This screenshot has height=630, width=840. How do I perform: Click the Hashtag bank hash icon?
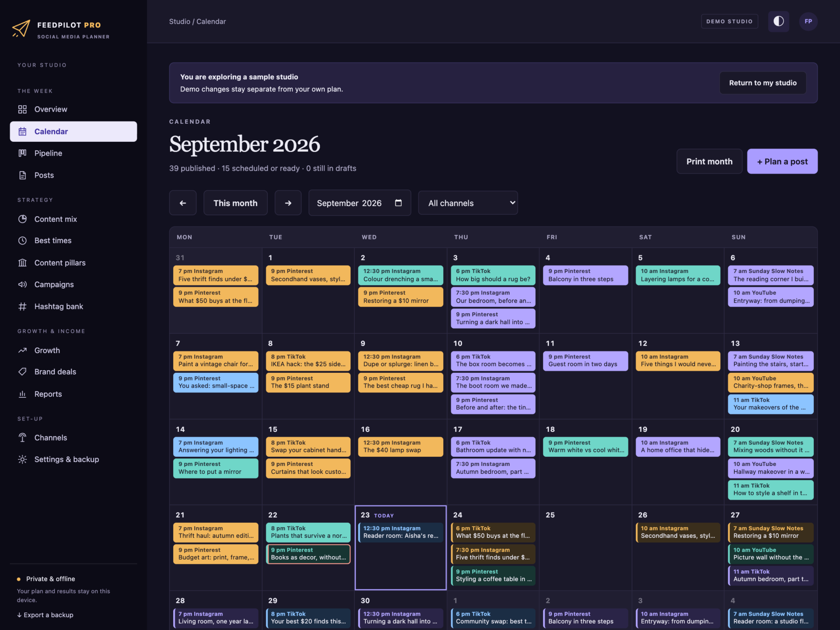22,306
